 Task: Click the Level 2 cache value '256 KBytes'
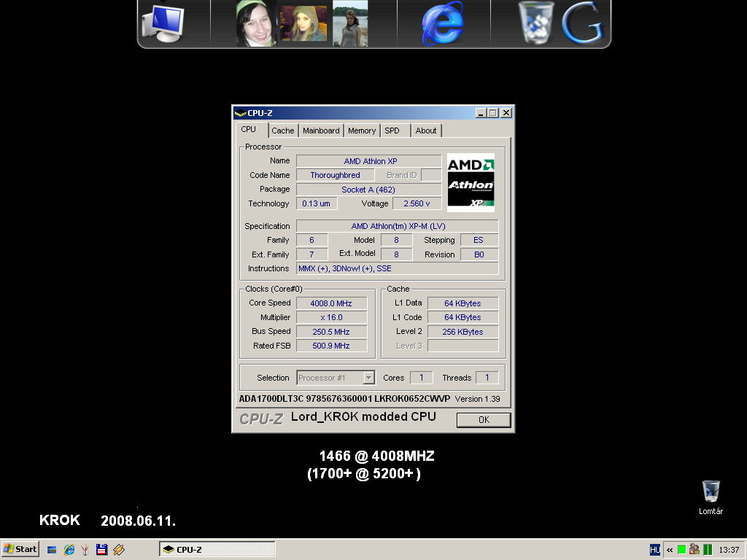pyautogui.click(x=463, y=332)
